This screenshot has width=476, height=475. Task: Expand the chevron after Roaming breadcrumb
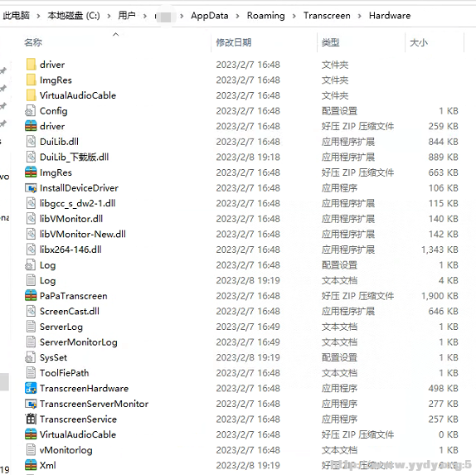tap(294, 16)
